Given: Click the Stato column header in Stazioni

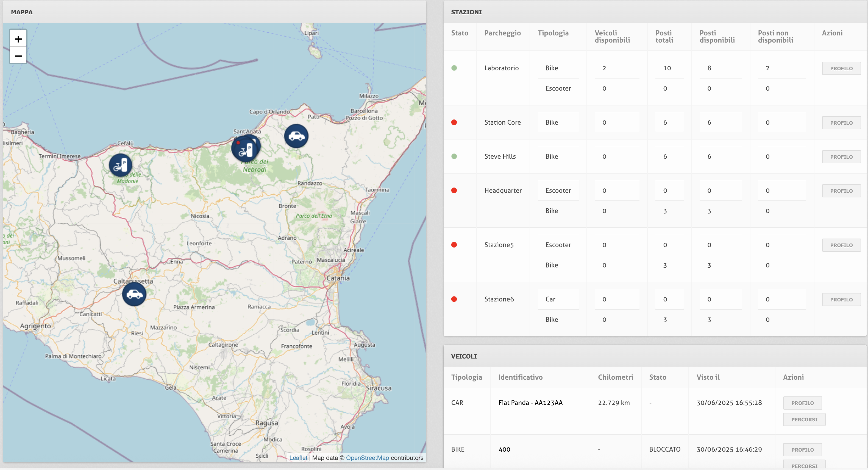Looking at the screenshot, I should tap(460, 33).
